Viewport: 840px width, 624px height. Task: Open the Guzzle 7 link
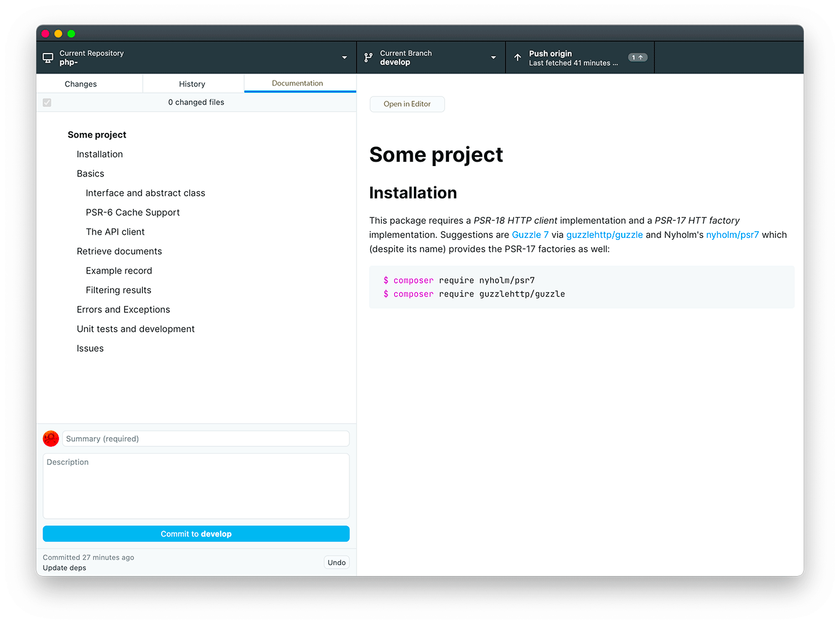[x=530, y=235]
